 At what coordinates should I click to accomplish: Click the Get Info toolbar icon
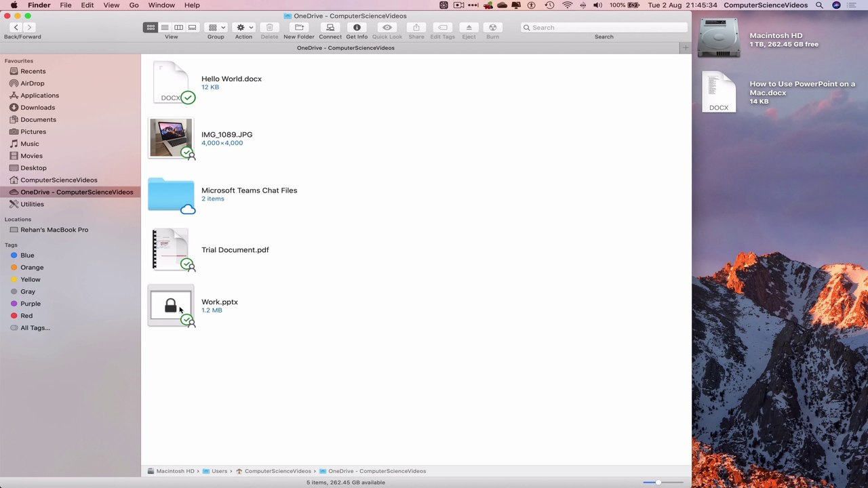click(357, 27)
